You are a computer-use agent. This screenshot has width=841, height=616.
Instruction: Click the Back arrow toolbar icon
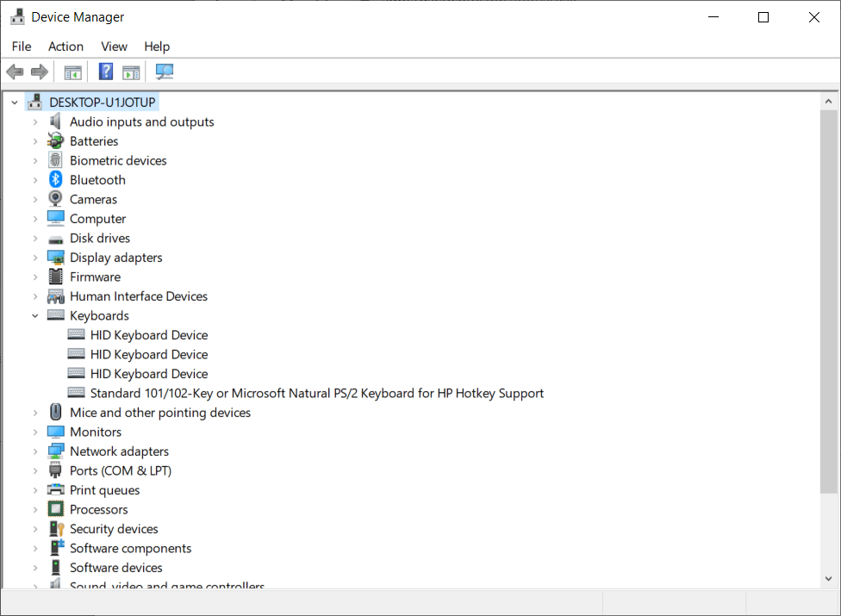15,72
